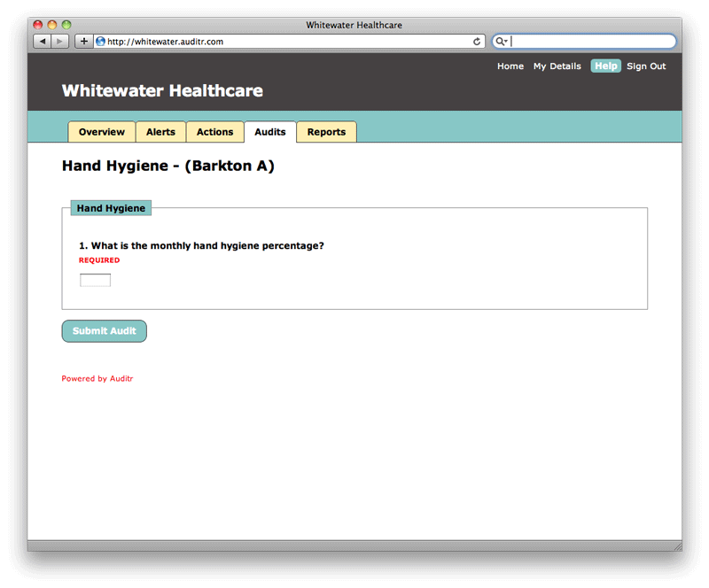
Task: Open the search magnifier dropdown
Action: (x=502, y=42)
